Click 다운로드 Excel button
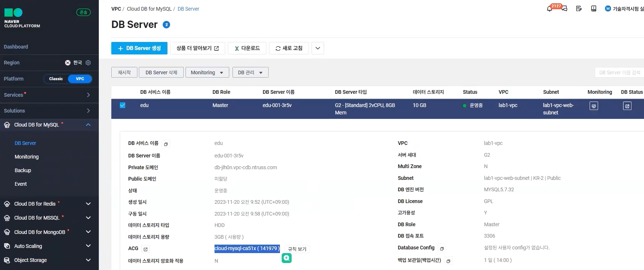Viewport: 644px width, 270px height. [247, 48]
